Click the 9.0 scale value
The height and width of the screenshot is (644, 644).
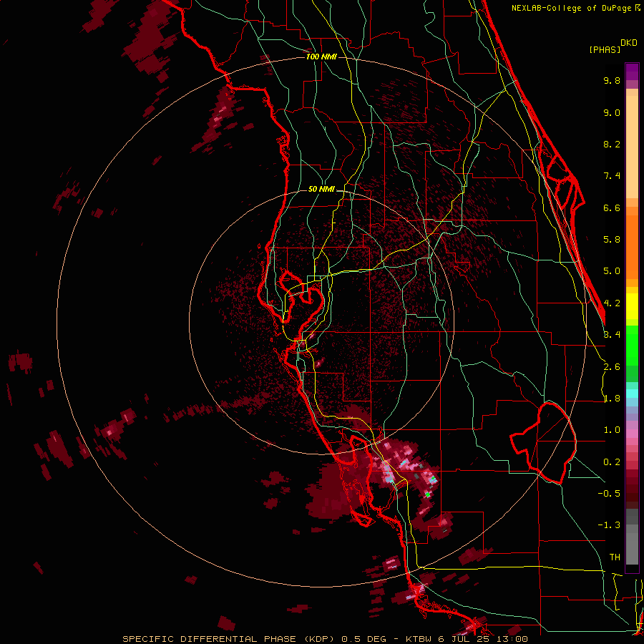[612, 112]
